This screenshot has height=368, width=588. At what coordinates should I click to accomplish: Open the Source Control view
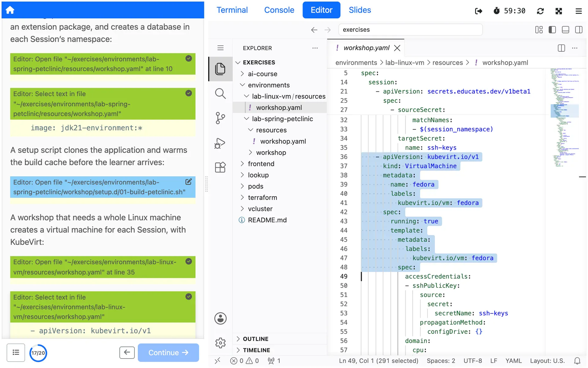220,118
